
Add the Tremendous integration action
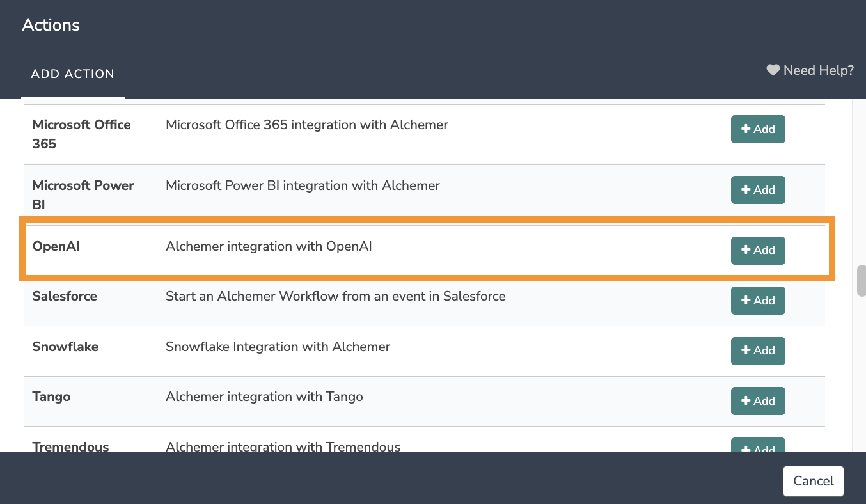coord(758,448)
